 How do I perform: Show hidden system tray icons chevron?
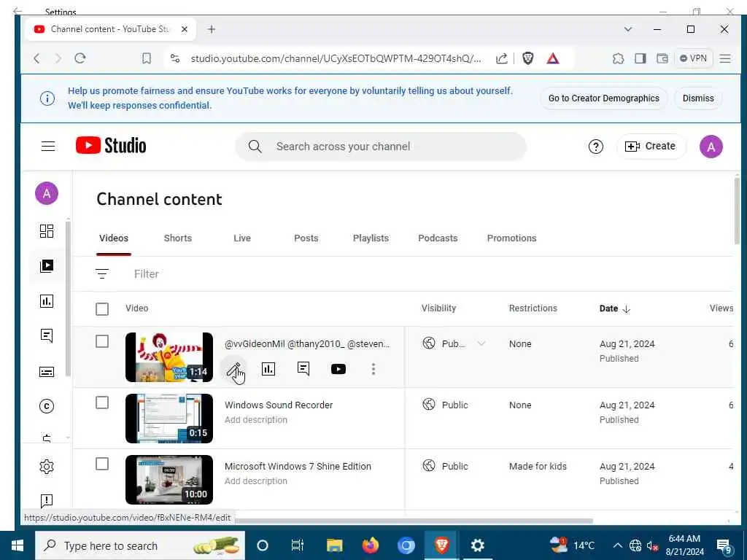tap(617, 545)
